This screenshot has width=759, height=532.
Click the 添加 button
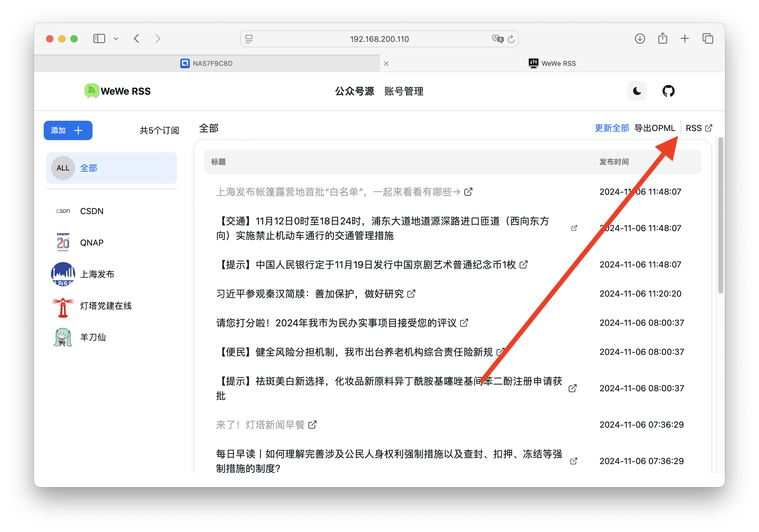click(68, 130)
